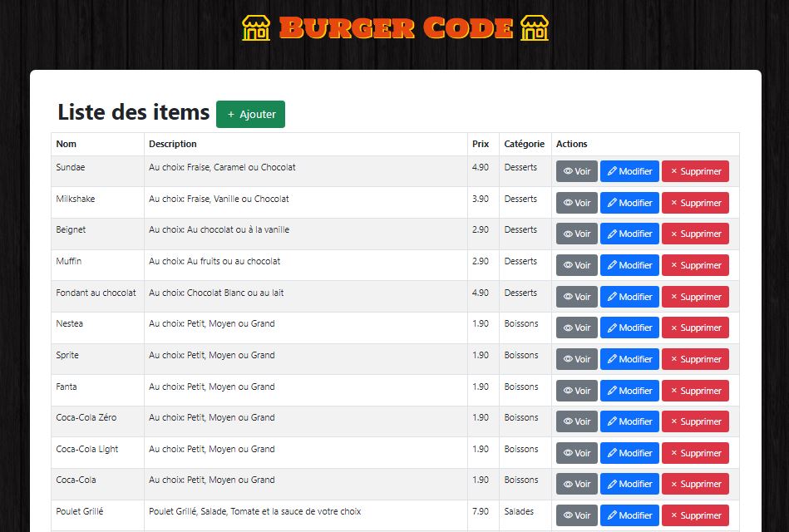Click Supprimer on the Coca-Cola Zéro row
The height and width of the screenshot is (532, 789).
695,421
